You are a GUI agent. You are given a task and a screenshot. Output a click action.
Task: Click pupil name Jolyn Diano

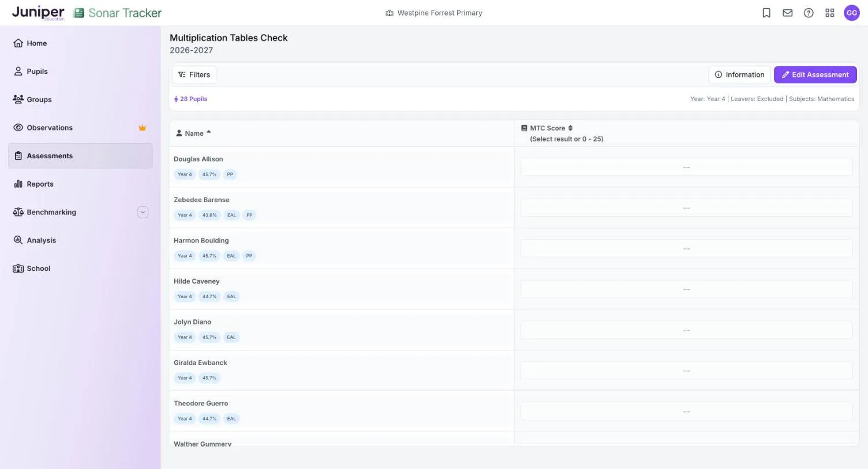click(x=192, y=322)
